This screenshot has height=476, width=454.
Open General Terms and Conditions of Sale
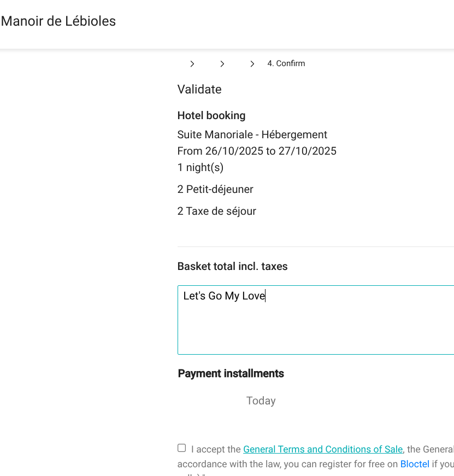(322, 449)
